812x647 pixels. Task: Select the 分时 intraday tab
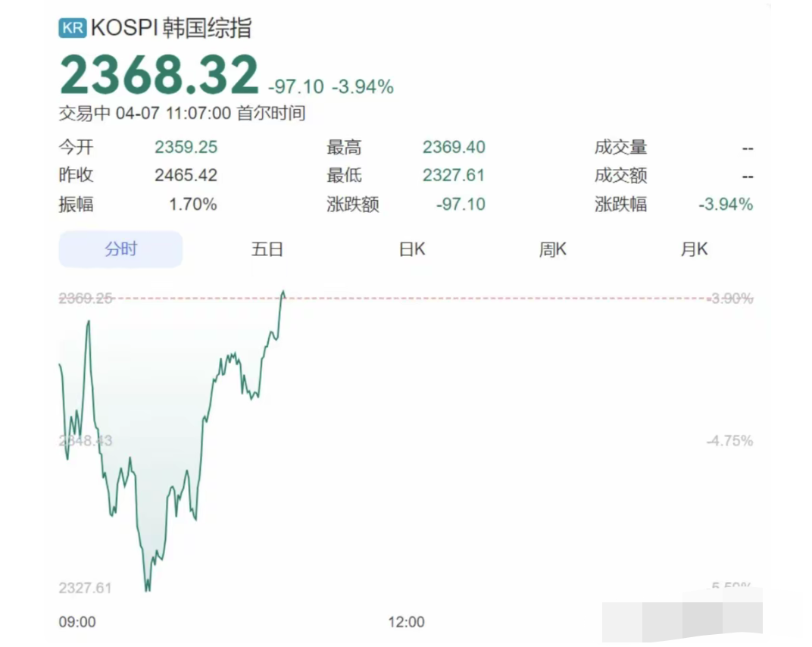120,249
